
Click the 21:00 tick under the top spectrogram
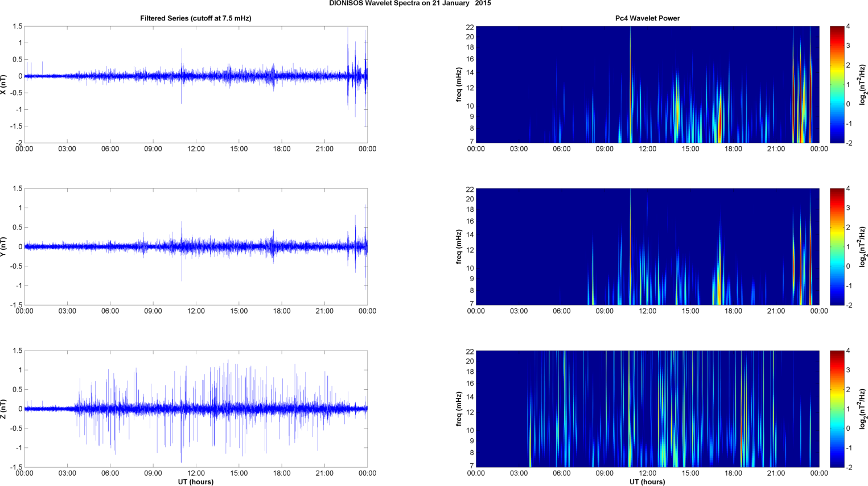click(776, 149)
